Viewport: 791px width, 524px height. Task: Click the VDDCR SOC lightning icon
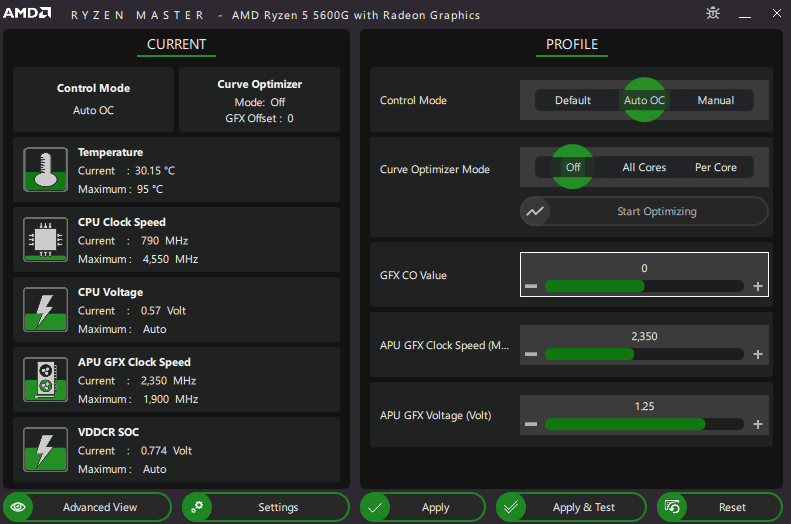point(45,450)
